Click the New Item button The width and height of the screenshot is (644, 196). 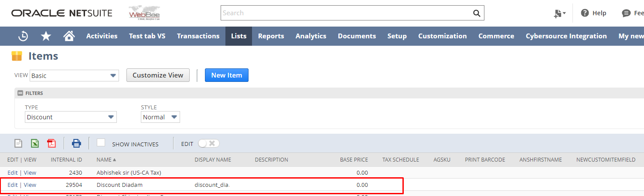[226, 75]
